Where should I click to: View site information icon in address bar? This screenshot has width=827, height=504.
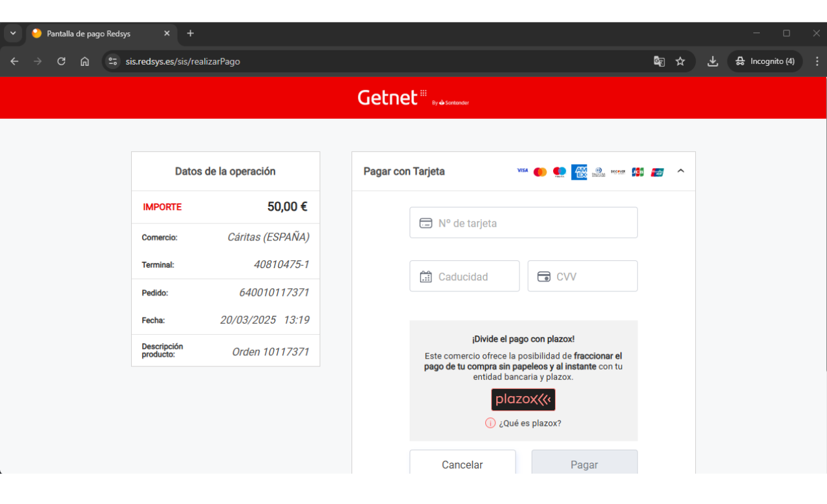click(x=113, y=61)
